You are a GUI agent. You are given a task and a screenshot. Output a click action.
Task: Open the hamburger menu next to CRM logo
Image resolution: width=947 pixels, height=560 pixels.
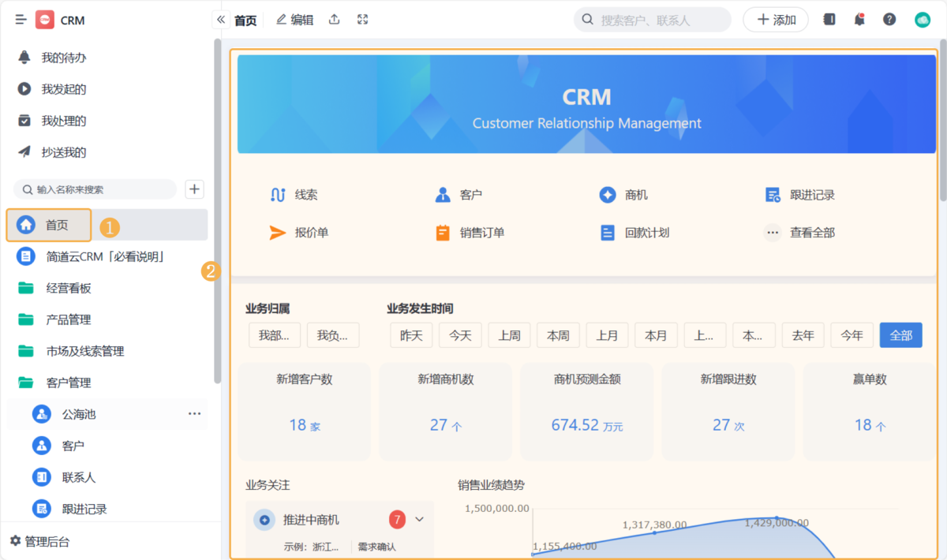[21, 20]
